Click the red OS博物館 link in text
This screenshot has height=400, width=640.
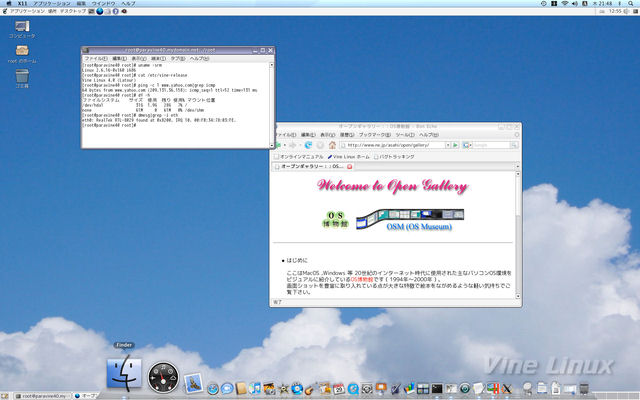point(362,280)
